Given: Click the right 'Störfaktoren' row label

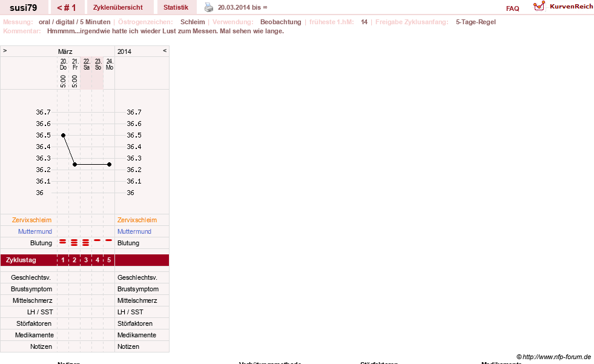Looking at the screenshot, I should [x=135, y=324].
